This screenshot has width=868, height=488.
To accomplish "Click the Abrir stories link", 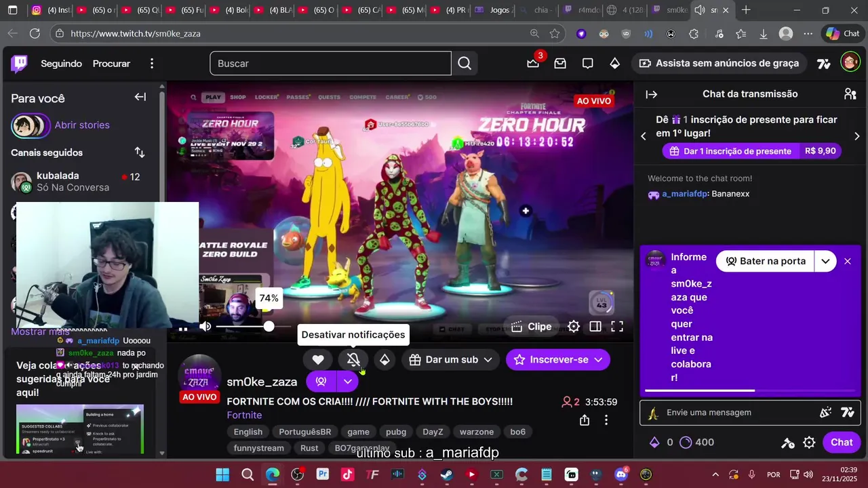I will [82, 125].
